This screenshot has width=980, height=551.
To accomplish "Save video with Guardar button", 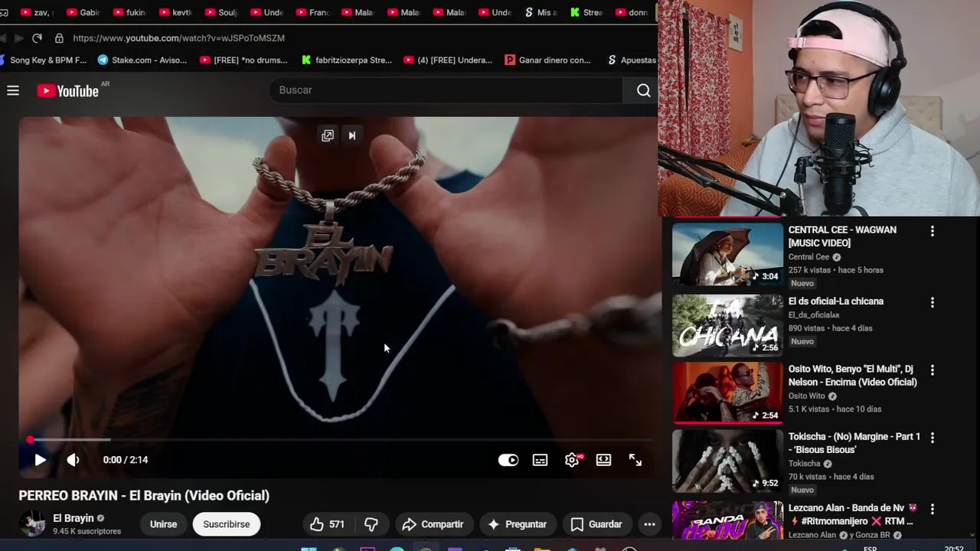I will coord(596,524).
